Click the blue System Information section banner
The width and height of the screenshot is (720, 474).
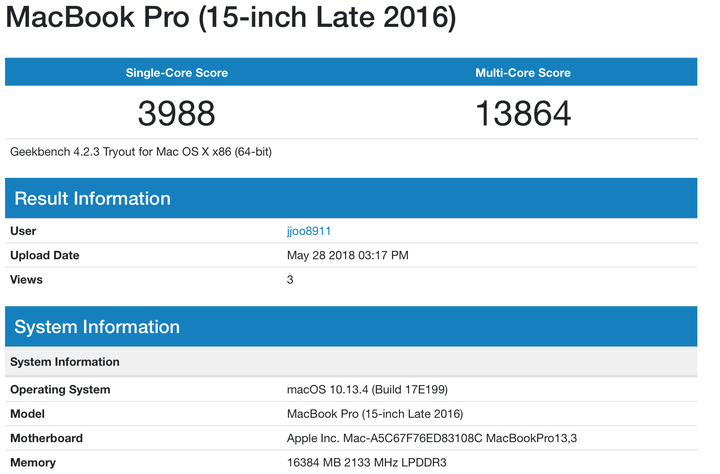pos(351,327)
